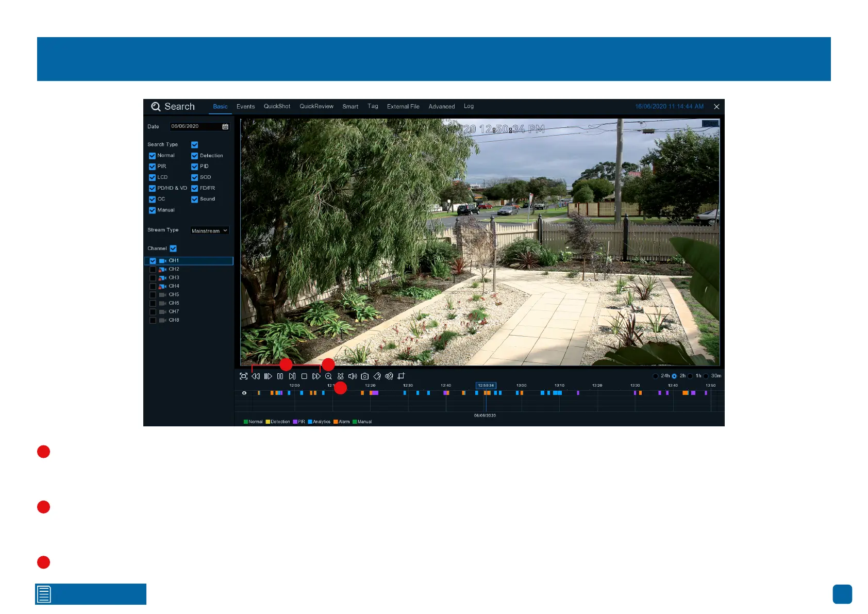This screenshot has height=614, width=868.
Task: Open the calendar date picker icon
Action: 225,126
